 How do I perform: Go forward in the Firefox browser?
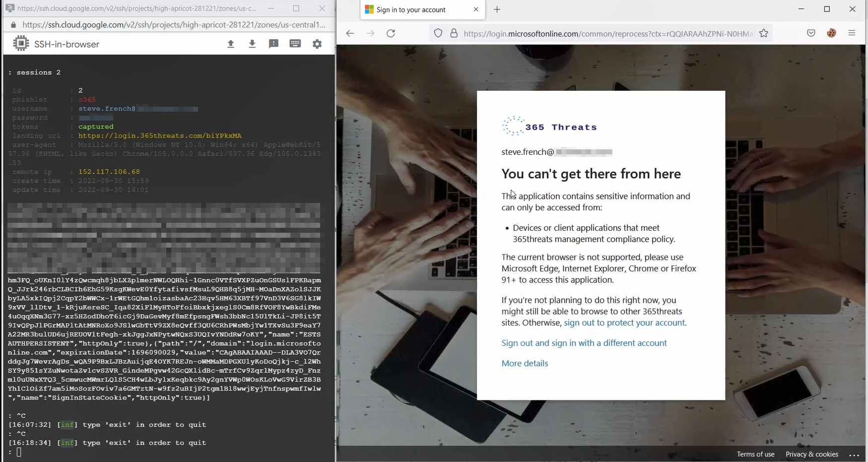coord(370,33)
